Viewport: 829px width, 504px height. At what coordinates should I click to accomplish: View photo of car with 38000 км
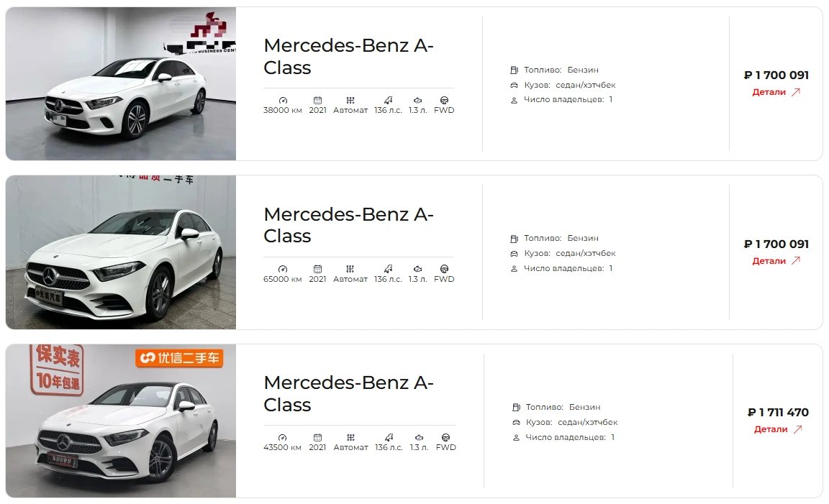click(x=121, y=83)
